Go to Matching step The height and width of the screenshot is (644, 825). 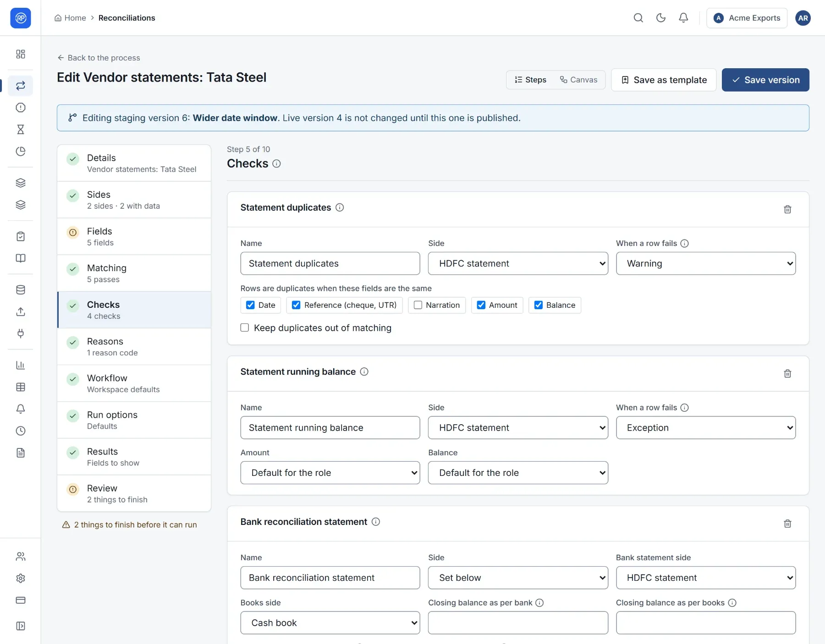[x=134, y=273]
